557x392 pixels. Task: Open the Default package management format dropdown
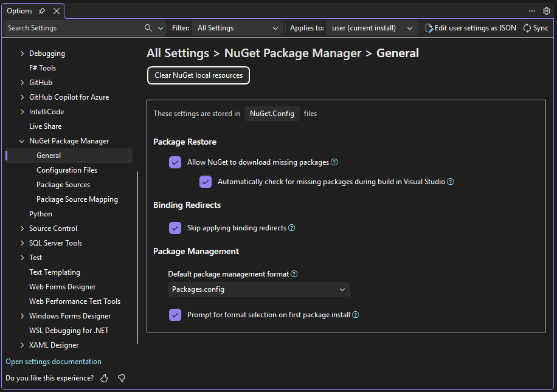tap(258, 289)
